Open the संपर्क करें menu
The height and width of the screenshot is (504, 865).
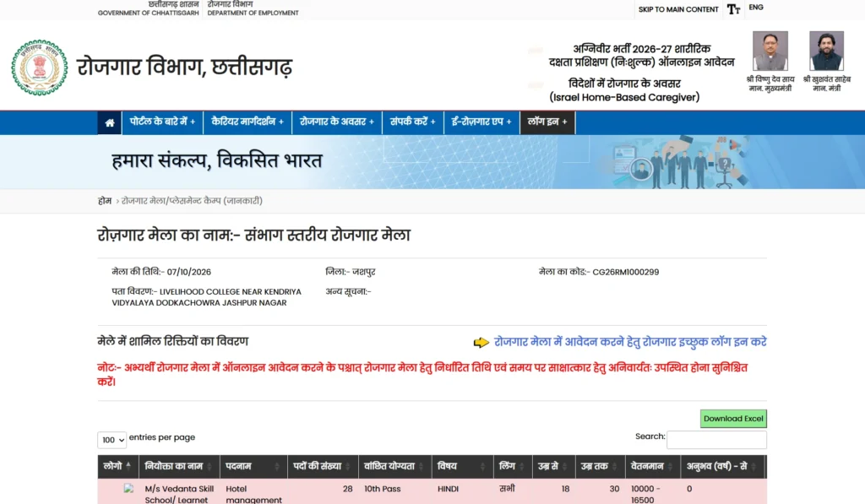click(x=412, y=122)
